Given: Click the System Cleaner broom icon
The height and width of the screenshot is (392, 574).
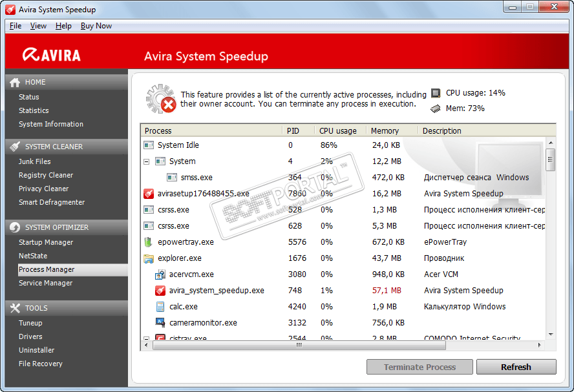Looking at the screenshot, I should click(x=15, y=147).
